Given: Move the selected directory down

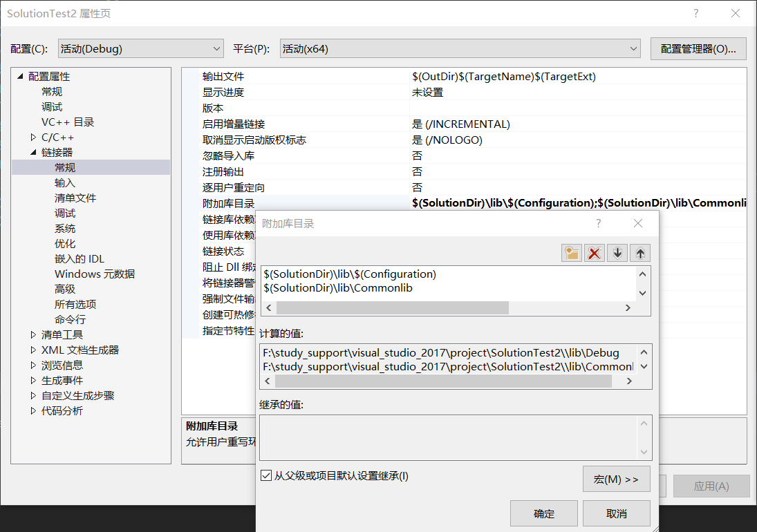Looking at the screenshot, I should (617, 252).
